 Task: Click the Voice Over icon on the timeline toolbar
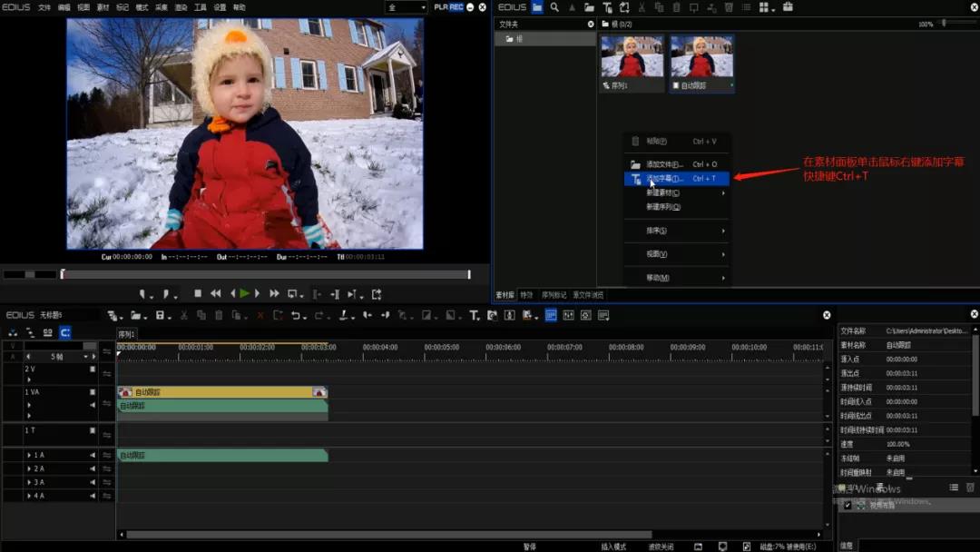coord(510,316)
